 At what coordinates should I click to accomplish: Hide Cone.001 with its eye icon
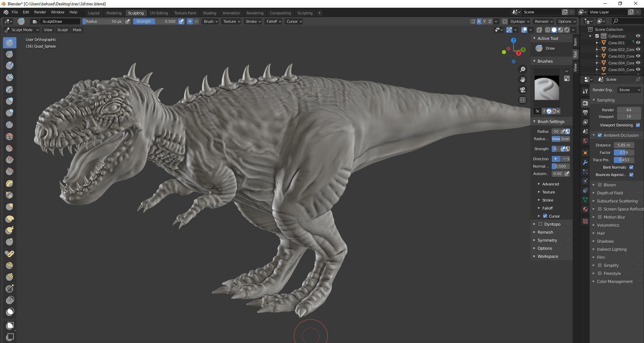click(638, 43)
